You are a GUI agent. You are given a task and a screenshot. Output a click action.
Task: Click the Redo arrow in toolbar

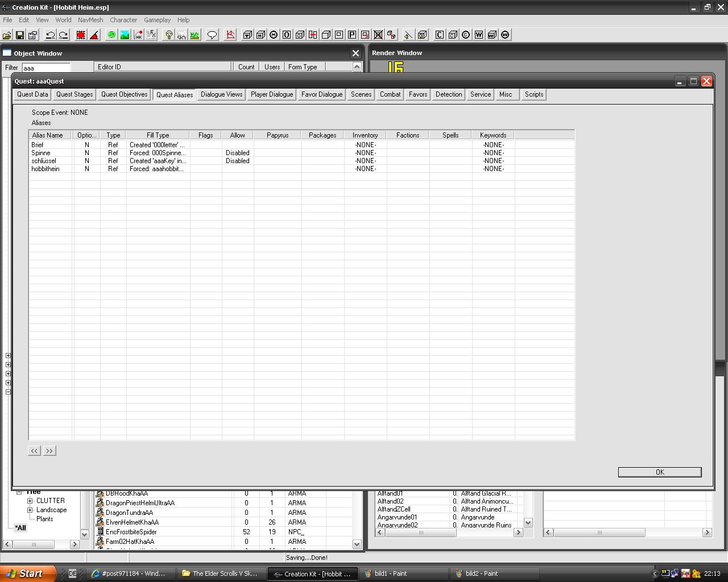coord(63,35)
